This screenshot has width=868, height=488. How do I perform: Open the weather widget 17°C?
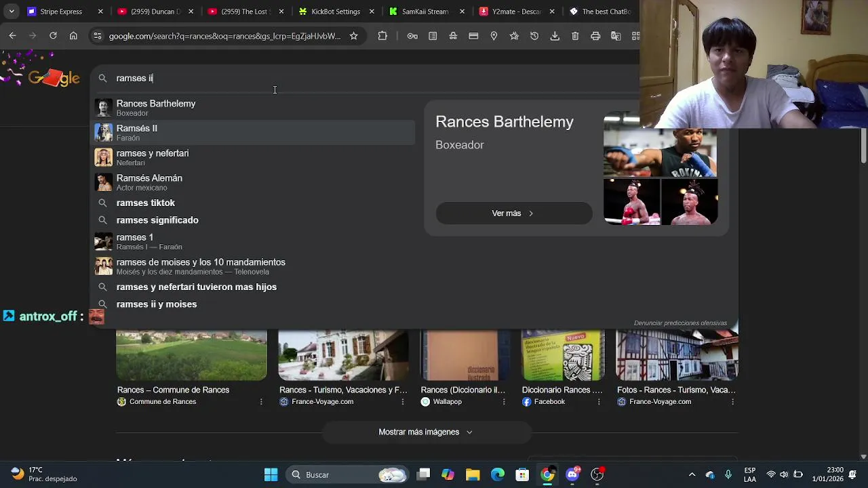tap(44, 474)
